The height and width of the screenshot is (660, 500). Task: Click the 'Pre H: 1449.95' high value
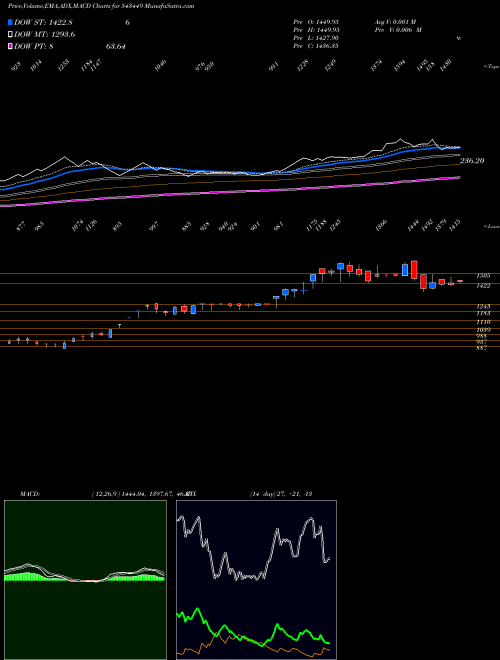coord(316,30)
